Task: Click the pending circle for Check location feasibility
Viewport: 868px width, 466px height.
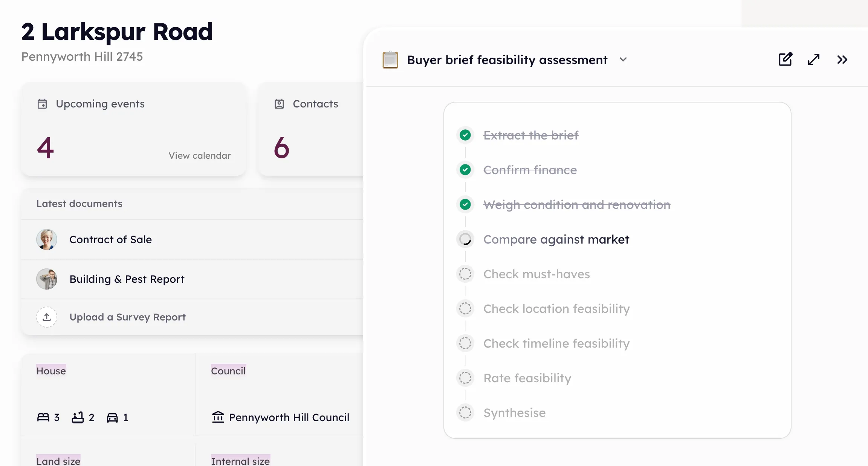Action: click(x=465, y=308)
